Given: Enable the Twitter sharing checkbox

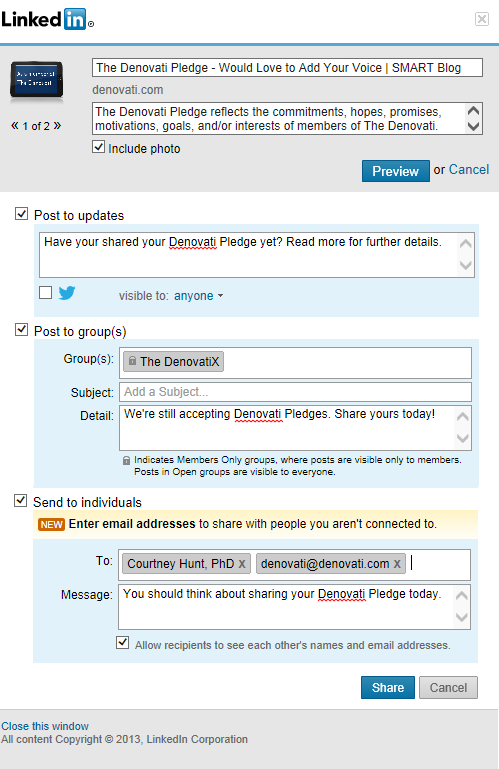Looking at the screenshot, I should coord(46,293).
